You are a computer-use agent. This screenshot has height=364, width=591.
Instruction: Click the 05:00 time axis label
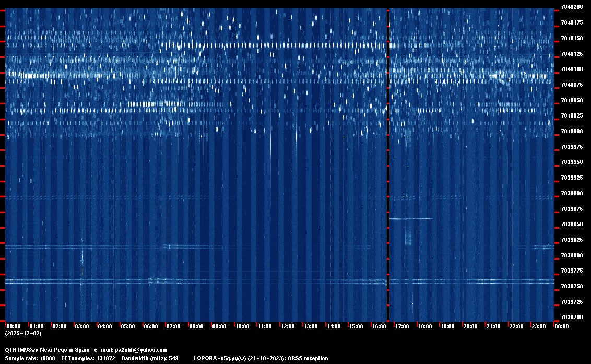[x=128, y=326]
